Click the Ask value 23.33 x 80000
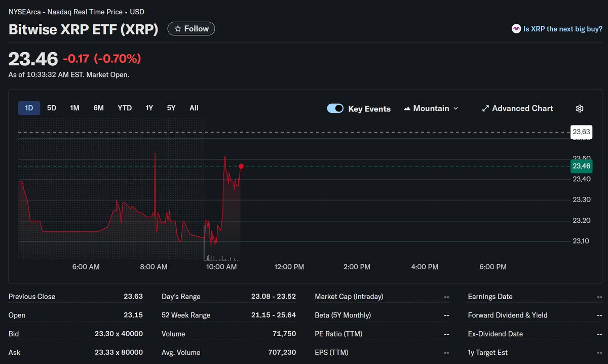The height and width of the screenshot is (364, 608). pos(119,353)
